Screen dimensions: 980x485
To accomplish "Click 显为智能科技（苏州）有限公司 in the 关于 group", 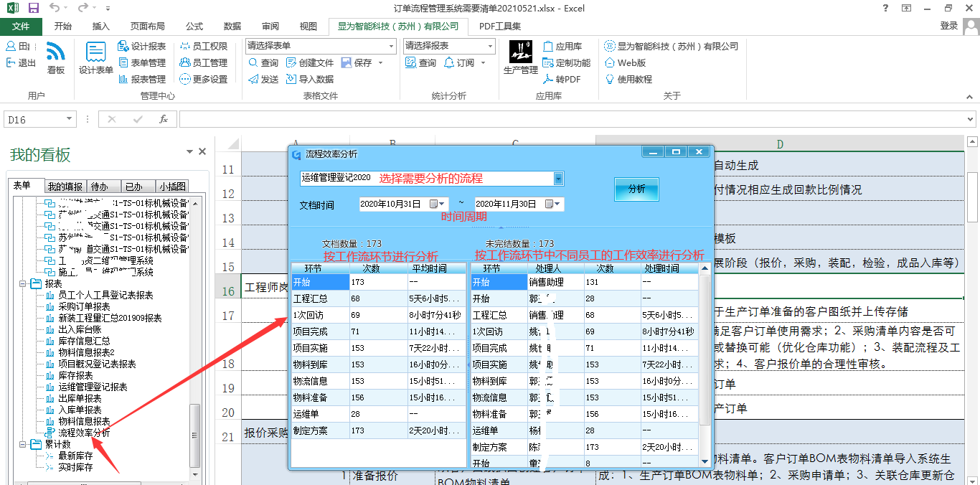I will pos(672,46).
